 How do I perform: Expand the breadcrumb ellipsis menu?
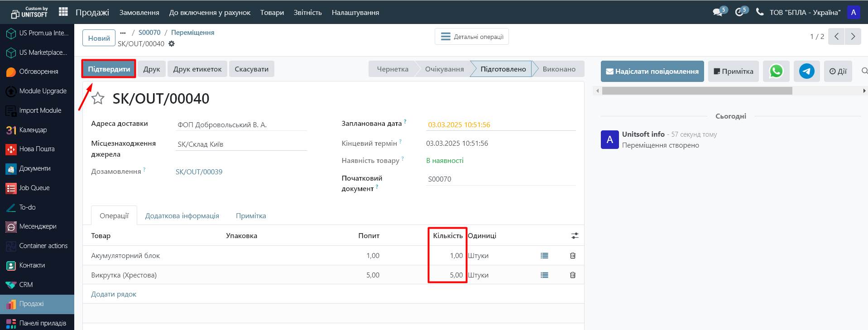(123, 33)
